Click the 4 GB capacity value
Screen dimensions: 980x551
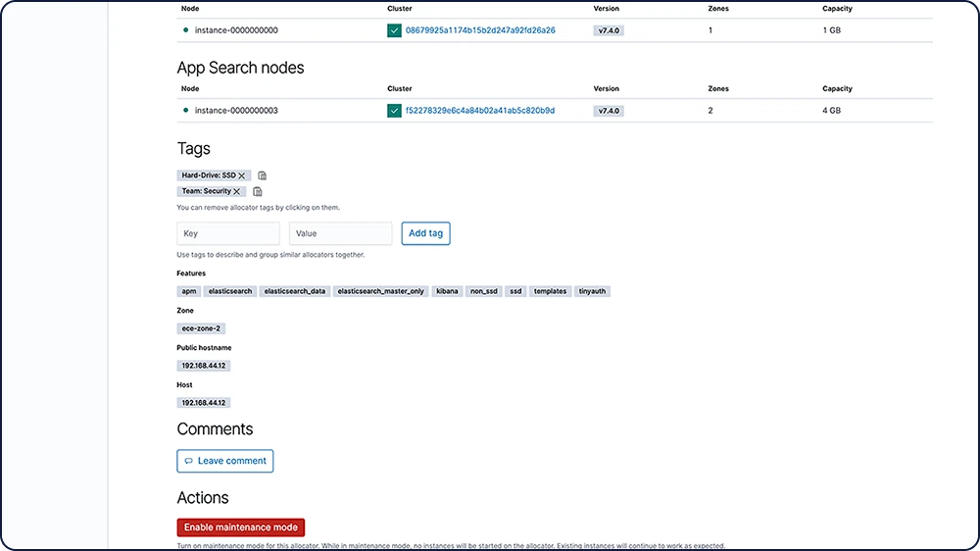click(x=831, y=111)
